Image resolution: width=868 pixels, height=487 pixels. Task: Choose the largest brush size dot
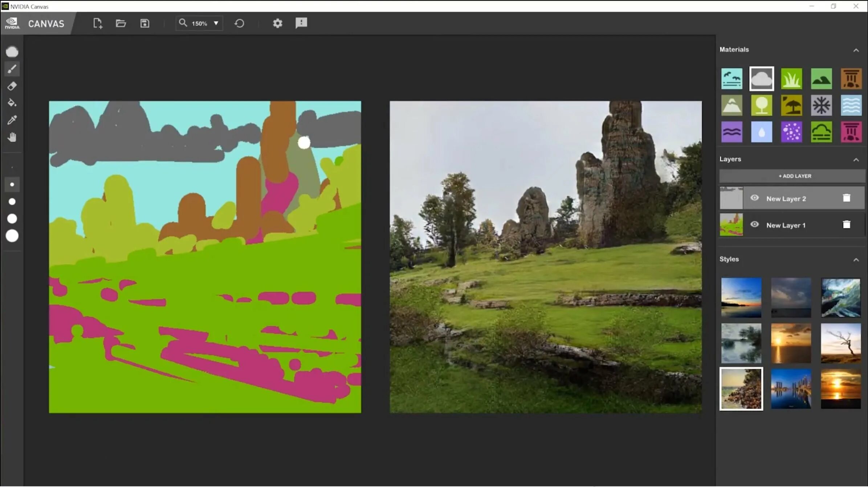click(x=12, y=236)
